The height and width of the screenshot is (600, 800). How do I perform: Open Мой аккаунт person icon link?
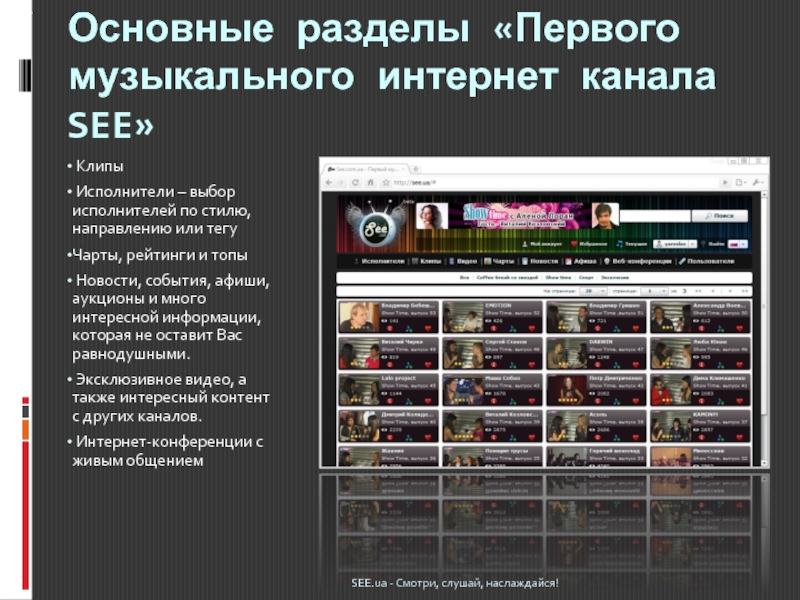pos(542,244)
